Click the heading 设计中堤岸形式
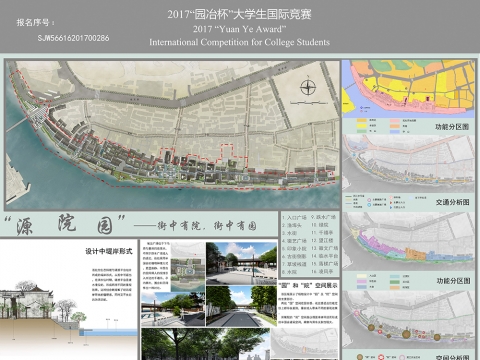Image resolution: width=480 pixels, height=360 pixels. 109,251
